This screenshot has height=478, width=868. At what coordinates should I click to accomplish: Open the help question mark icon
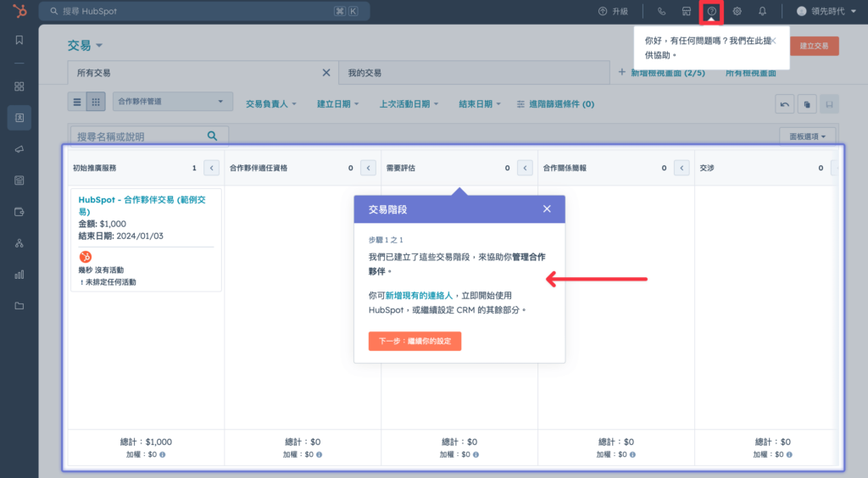click(x=711, y=11)
